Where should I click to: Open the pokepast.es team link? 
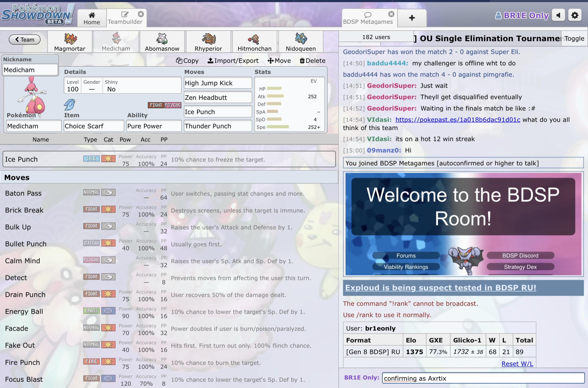(x=458, y=120)
